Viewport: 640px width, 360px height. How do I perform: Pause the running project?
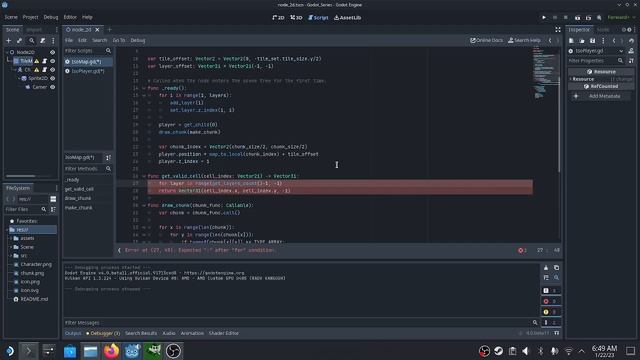tap(555, 18)
